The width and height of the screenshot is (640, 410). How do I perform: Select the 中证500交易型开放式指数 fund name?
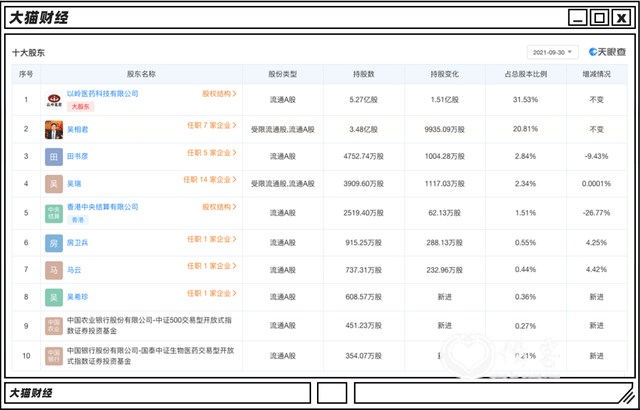(x=149, y=326)
